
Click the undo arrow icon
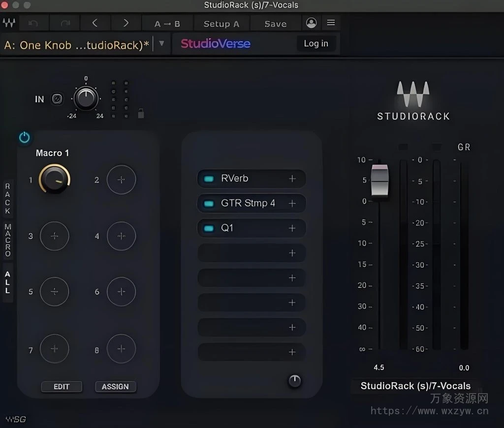coord(33,23)
